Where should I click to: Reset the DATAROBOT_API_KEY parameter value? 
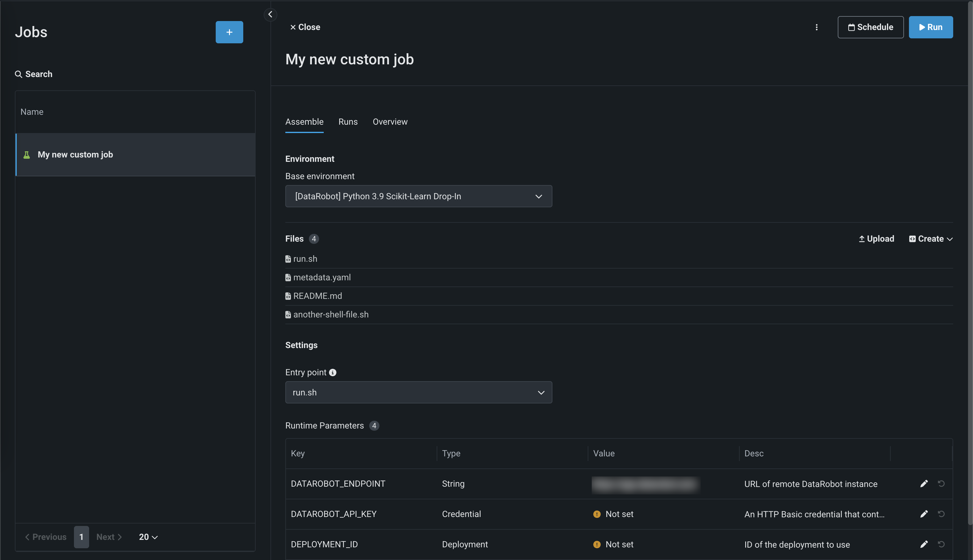pos(941,514)
